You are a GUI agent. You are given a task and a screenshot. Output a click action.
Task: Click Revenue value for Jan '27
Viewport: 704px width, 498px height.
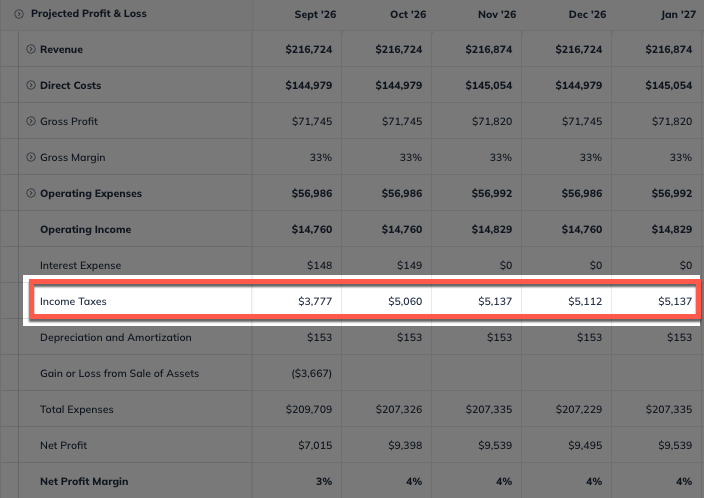tap(669, 49)
